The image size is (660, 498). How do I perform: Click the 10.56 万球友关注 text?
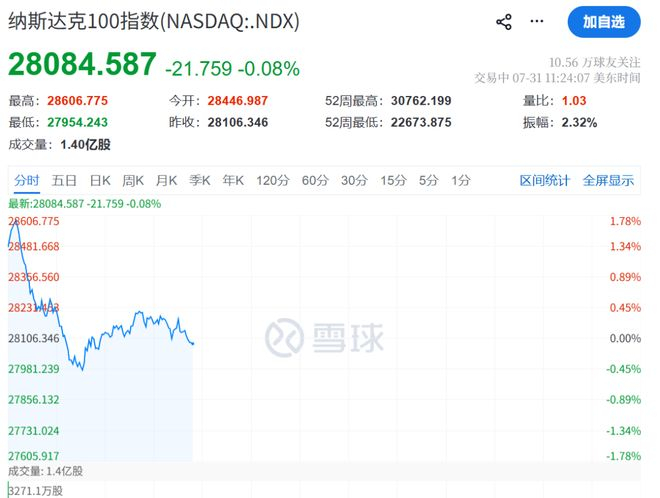595,63
